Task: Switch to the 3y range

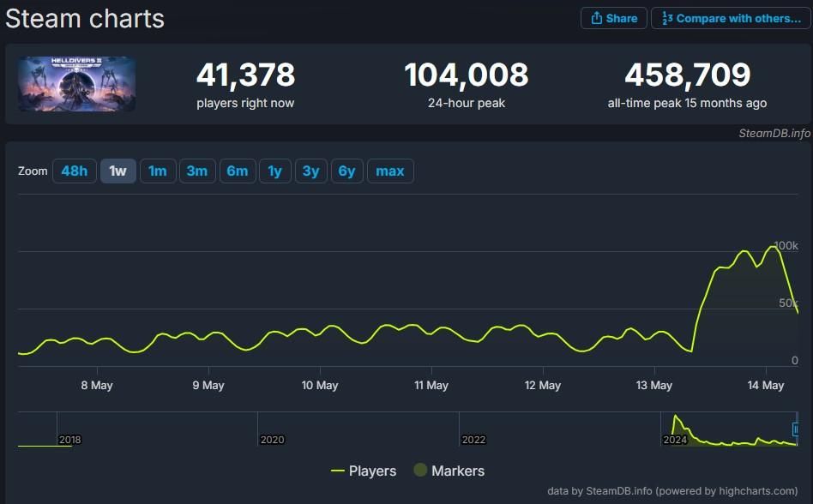Action: (x=311, y=171)
